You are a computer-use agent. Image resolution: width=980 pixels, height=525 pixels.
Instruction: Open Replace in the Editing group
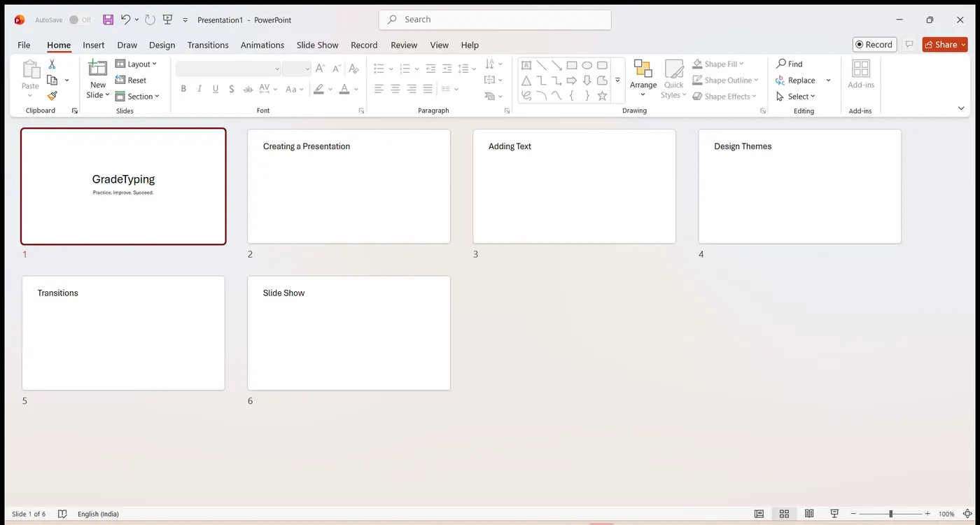(796, 80)
